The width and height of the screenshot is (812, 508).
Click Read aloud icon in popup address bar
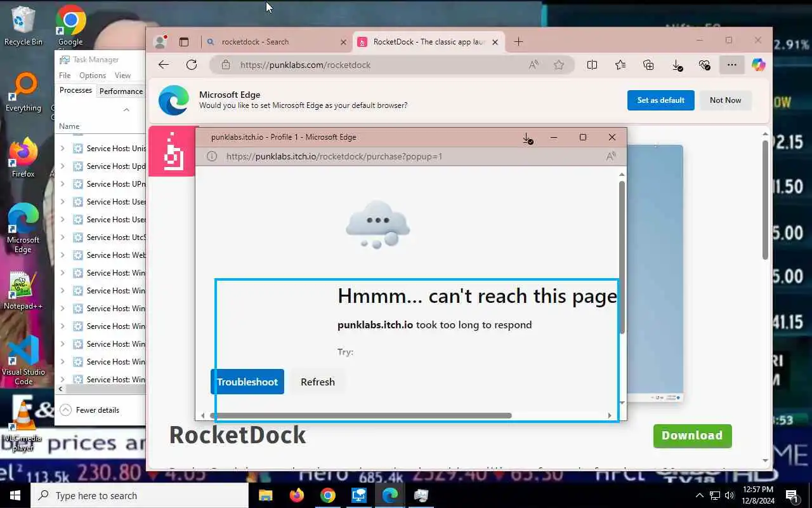(611, 156)
